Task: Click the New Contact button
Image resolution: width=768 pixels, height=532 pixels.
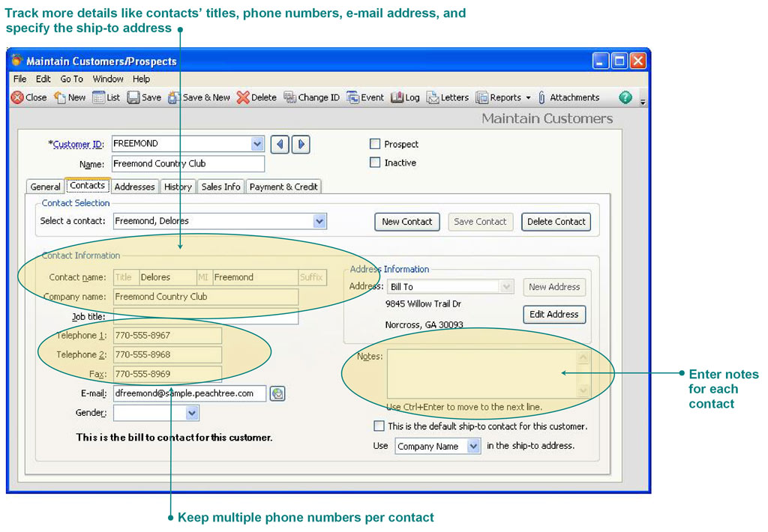Action: pos(407,222)
